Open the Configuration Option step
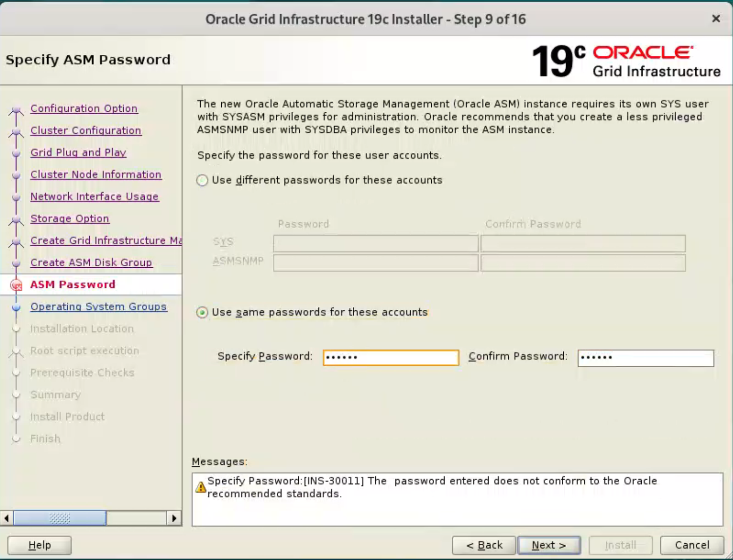 (84, 108)
